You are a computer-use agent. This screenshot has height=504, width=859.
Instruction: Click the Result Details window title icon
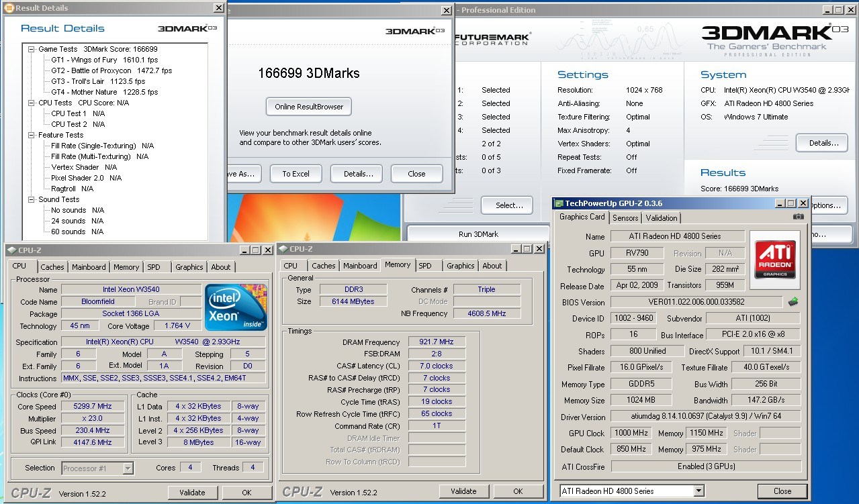(9, 8)
